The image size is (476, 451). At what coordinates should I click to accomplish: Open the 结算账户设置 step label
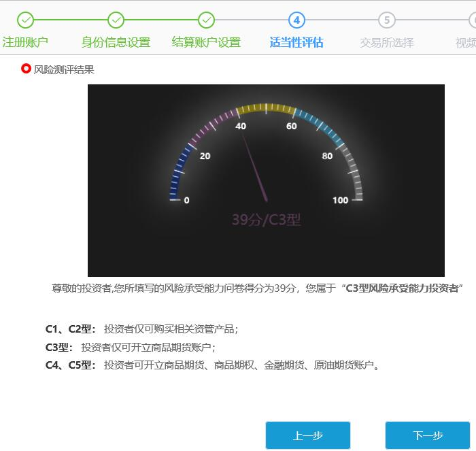pyautogui.click(x=207, y=42)
